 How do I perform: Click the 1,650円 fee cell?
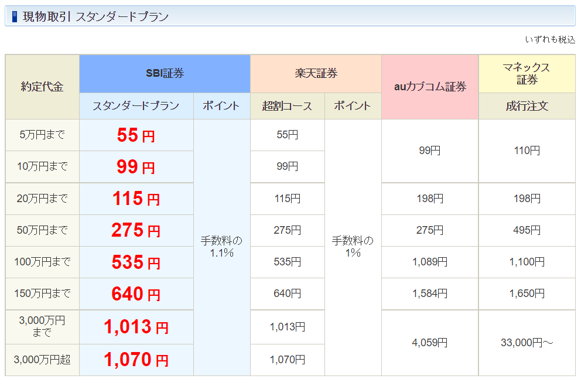pos(527,293)
